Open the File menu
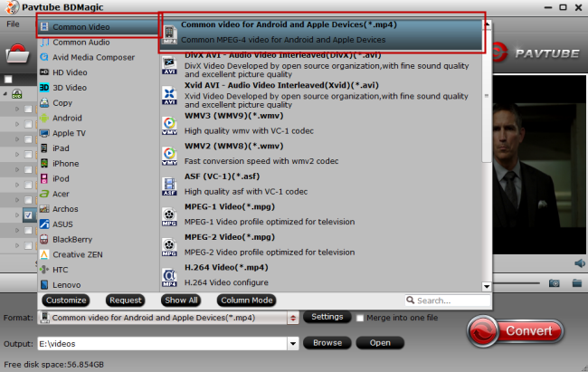This screenshot has width=588, height=372. (x=13, y=24)
